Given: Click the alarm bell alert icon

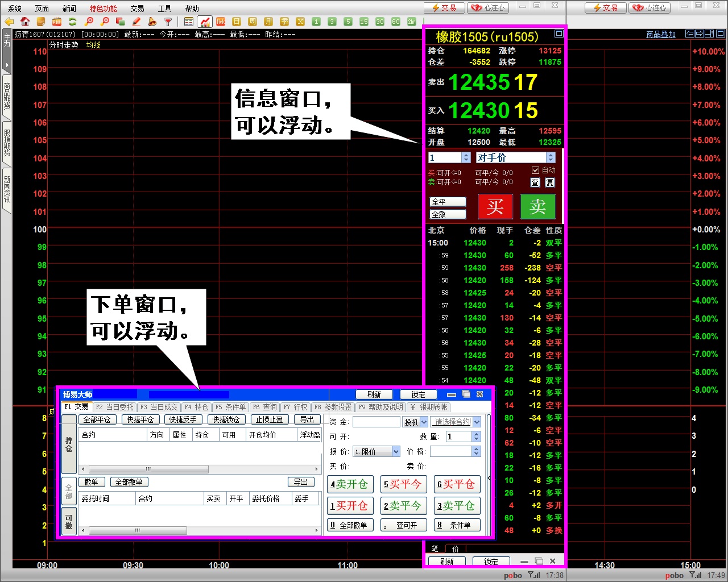Looking at the screenshot, I should coord(152,22).
